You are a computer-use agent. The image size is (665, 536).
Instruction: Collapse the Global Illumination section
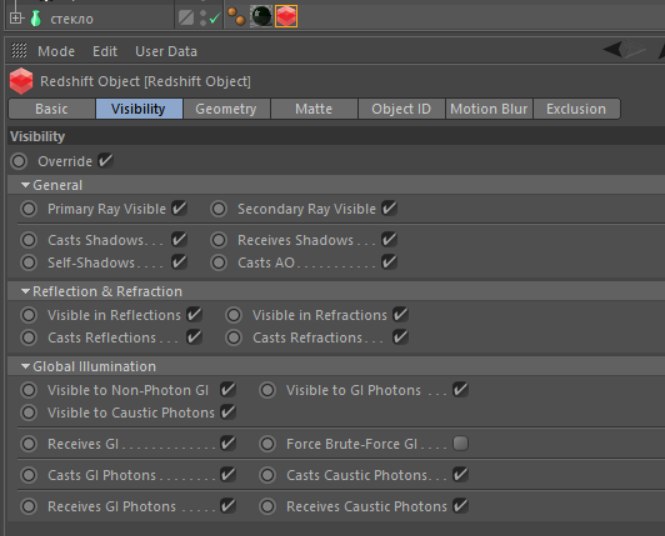tap(25, 366)
